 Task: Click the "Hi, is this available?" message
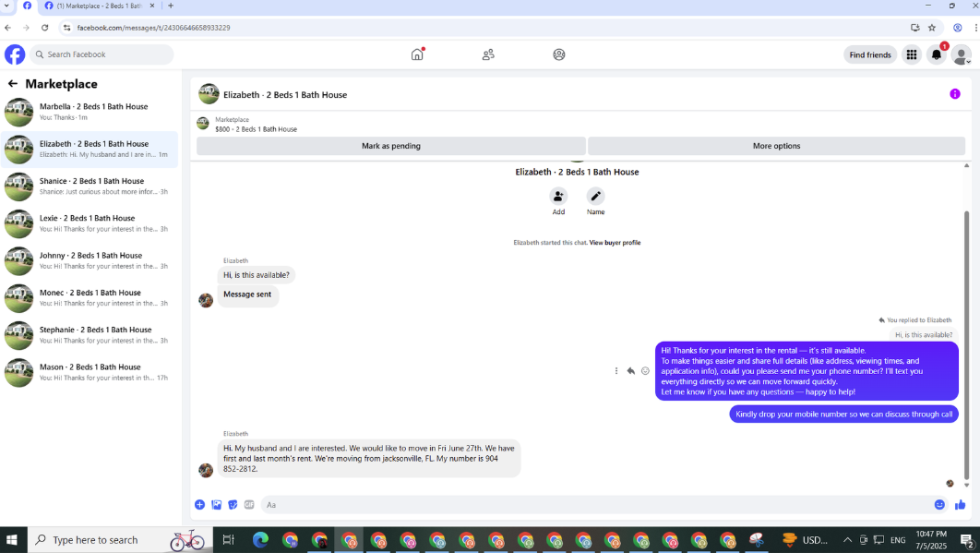[x=257, y=274]
